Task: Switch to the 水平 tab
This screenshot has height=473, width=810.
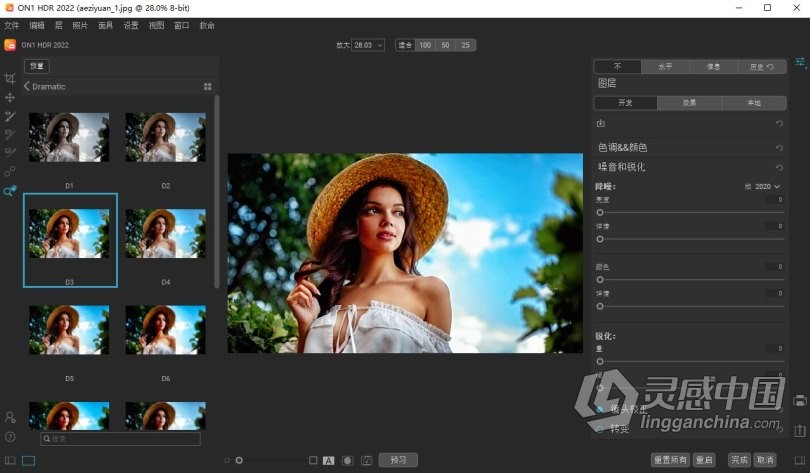Action: (665, 67)
